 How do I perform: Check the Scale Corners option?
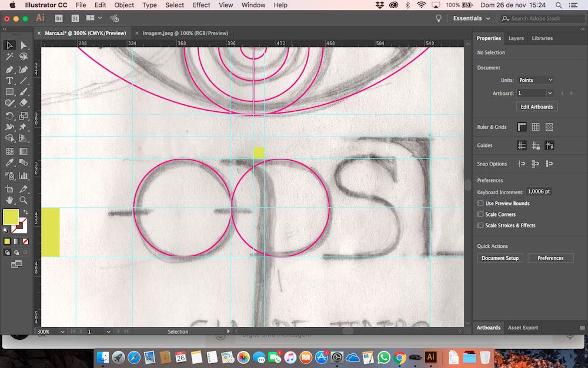480,214
